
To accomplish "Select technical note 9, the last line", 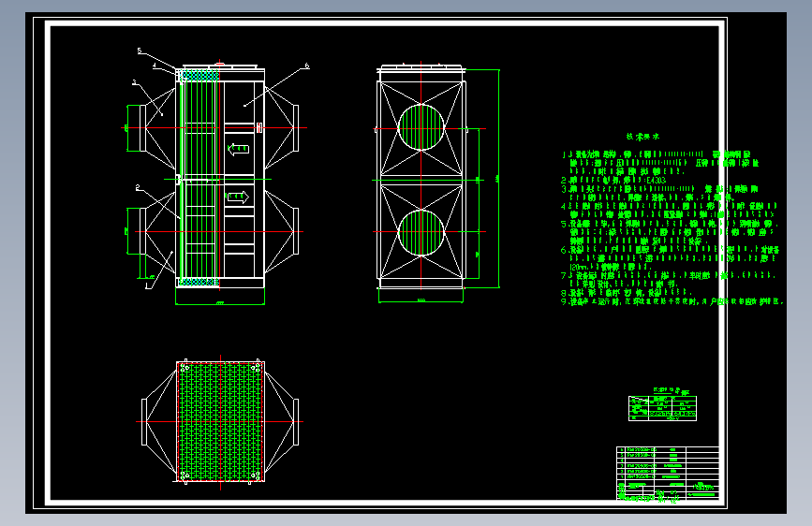I will click(672, 301).
